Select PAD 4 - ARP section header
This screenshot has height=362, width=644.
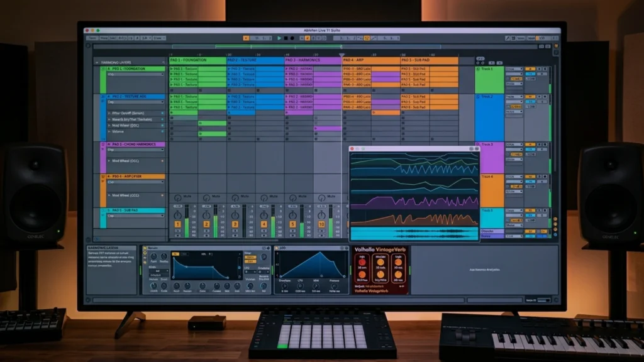(x=371, y=60)
